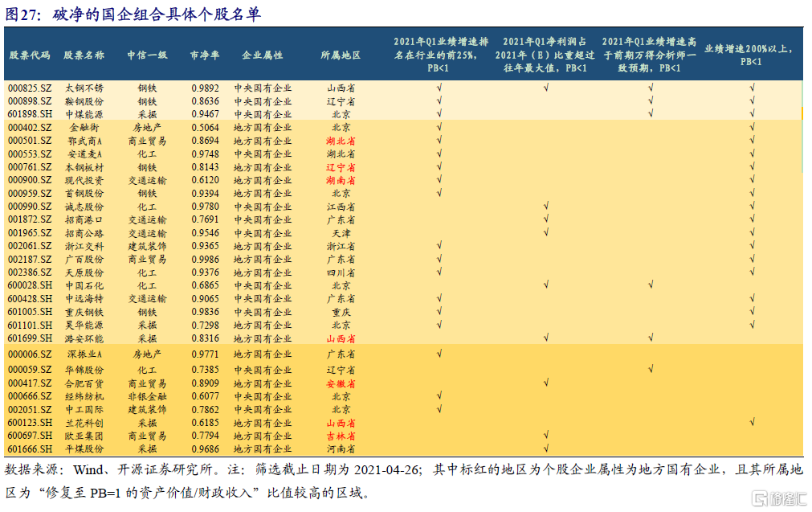The width and height of the screenshot is (812, 512).
Task: Select PB value 0.6120
Action: click(205, 180)
